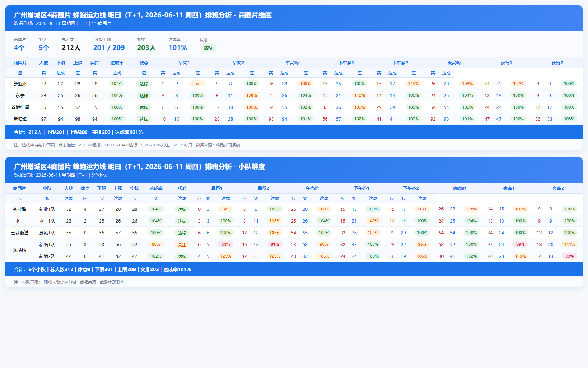Click the 109% badge in 商圈片维度 荔城街道 row

pos(359,107)
